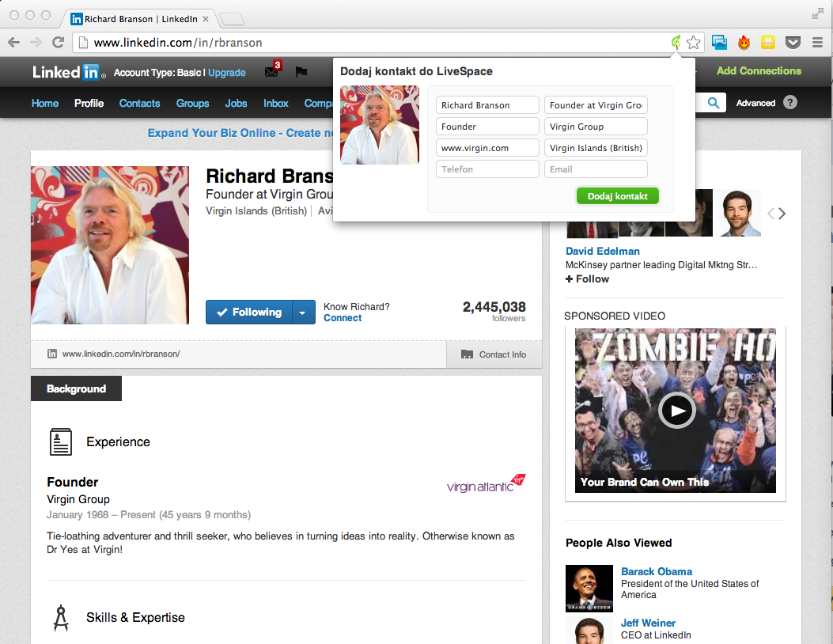The height and width of the screenshot is (644, 833).
Task: Click the green LiveSpace extension leaf icon
Action: tap(676, 42)
